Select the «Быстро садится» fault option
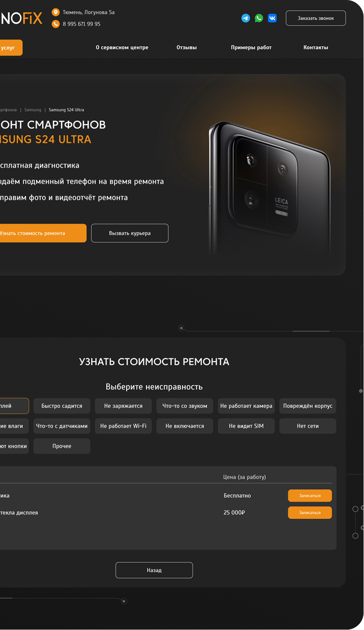Viewport: 364px width, 630px height. [62, 406]
